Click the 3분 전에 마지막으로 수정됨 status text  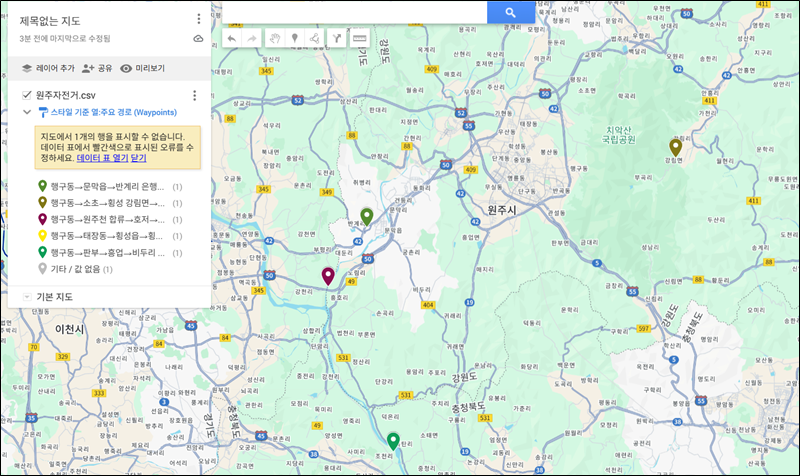pyautogui.click(x=65, y=38)
